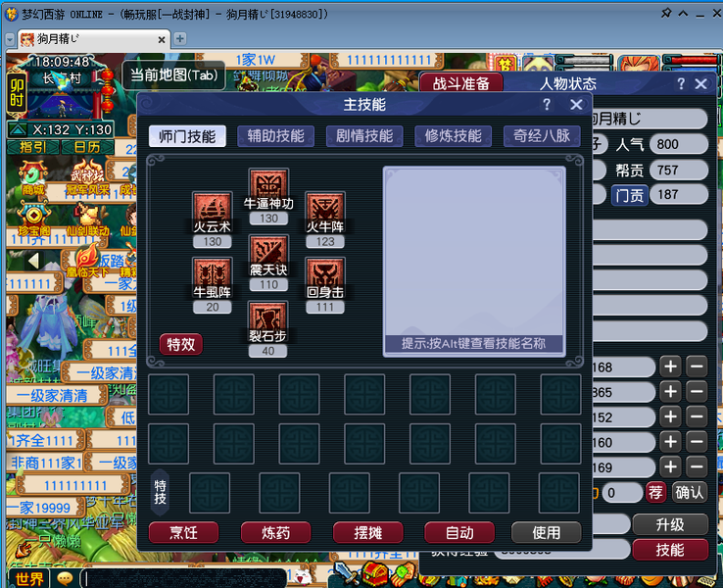Open 当前地图(Tab) map button
The height and width of the screenshot is (588, 723).
tap(173, 75)
